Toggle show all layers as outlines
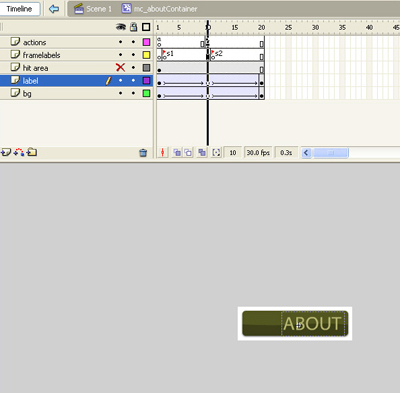Viewport: 400px width, 393px height. pos(146,27)
